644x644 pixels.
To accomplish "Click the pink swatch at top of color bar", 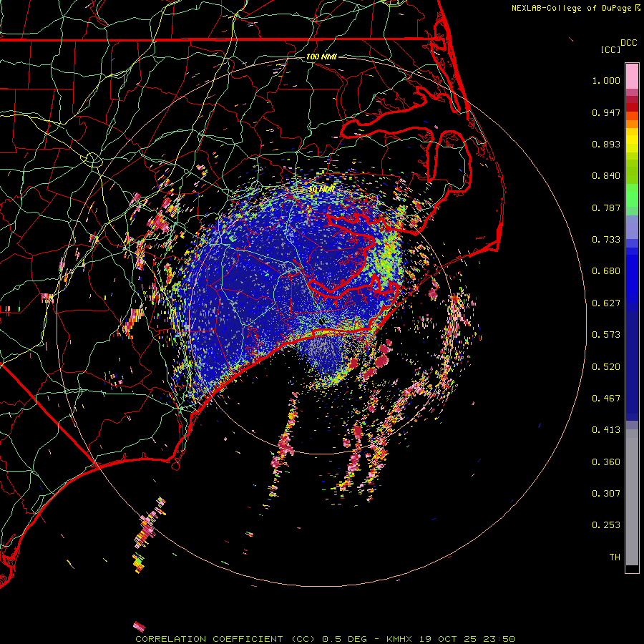I will pyautogui.click(x=632, y=77).
